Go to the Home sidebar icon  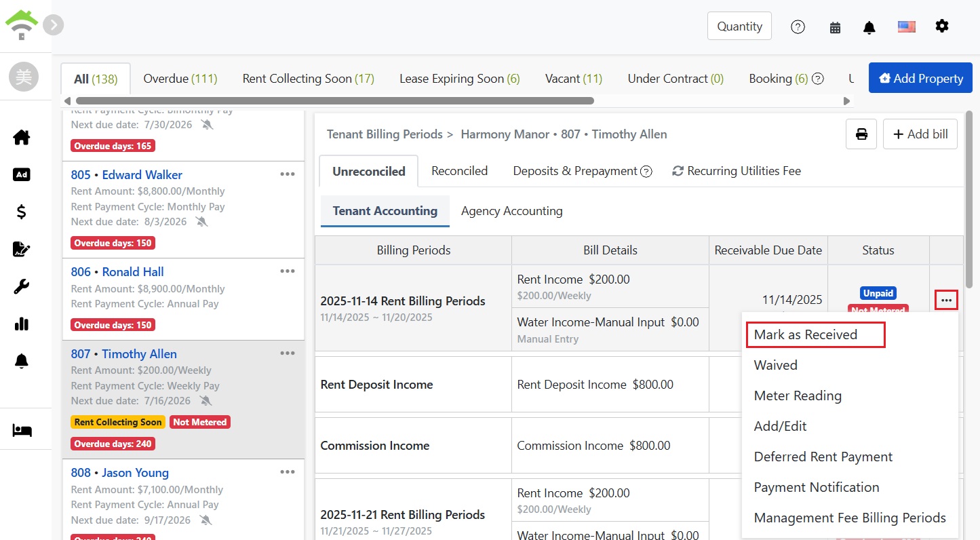click(x=22, y=137)
